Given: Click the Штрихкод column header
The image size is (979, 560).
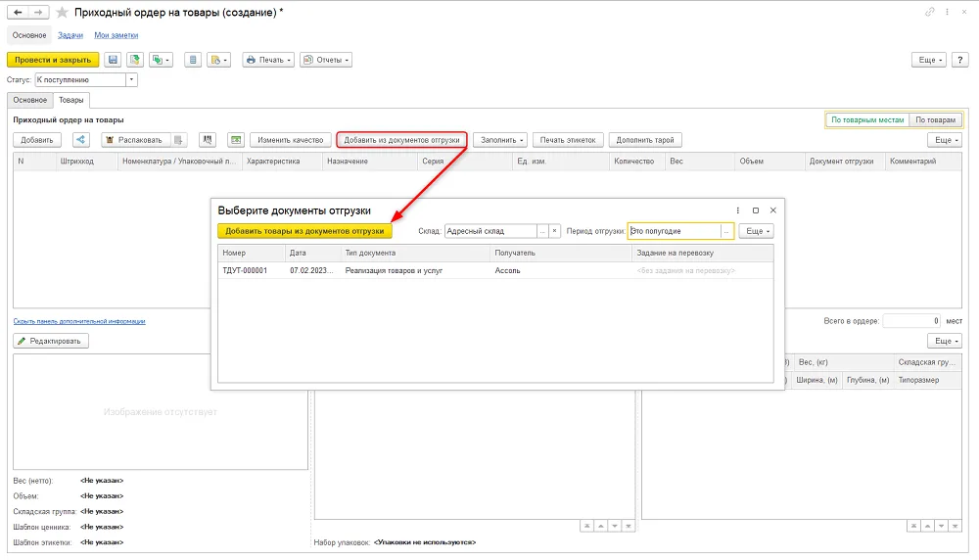Looking at the screenshot, I should tap(87, 162).
